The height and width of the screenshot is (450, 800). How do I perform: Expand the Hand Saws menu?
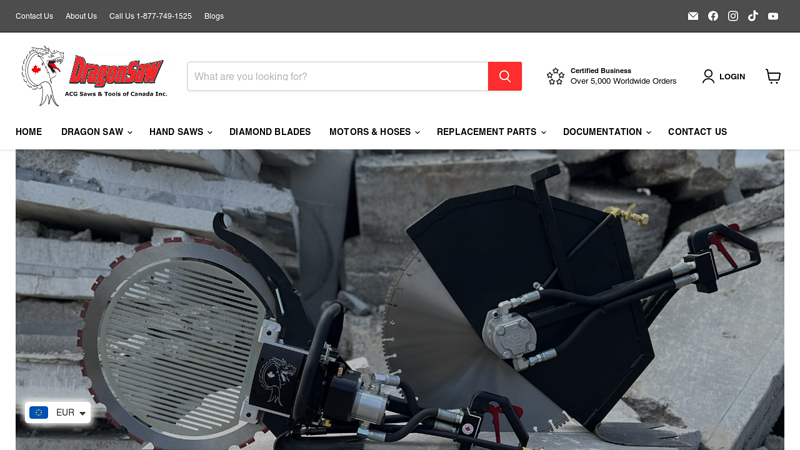tap(181, 132)
